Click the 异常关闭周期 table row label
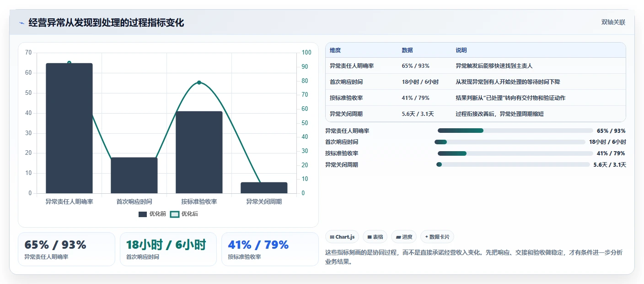Viewport: 644px width, 284px height. click(346, 114)
